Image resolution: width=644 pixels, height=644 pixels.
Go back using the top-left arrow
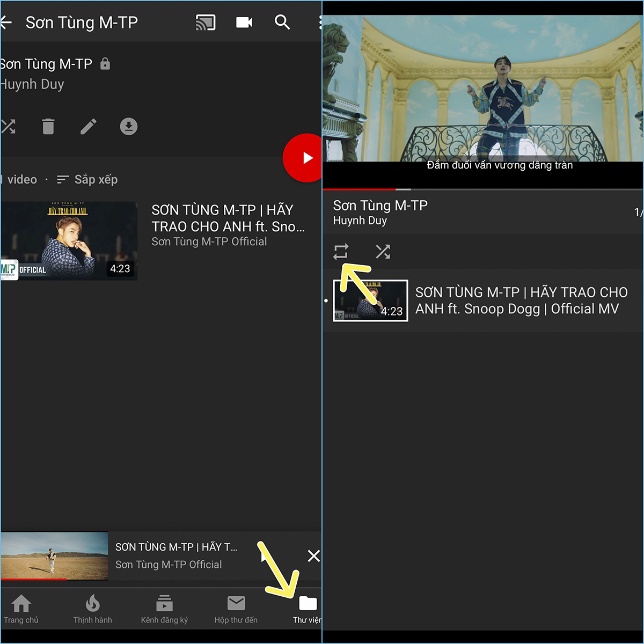6,22
